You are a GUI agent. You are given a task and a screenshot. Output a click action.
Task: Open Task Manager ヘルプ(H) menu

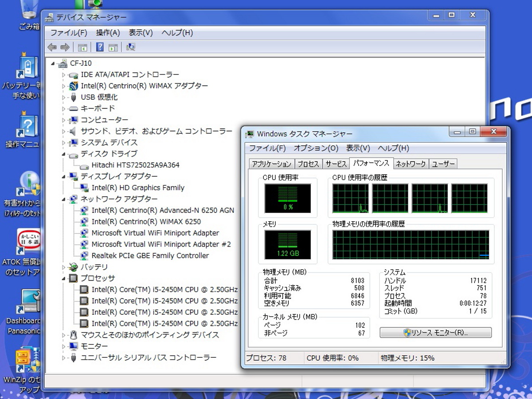(393, 148)
